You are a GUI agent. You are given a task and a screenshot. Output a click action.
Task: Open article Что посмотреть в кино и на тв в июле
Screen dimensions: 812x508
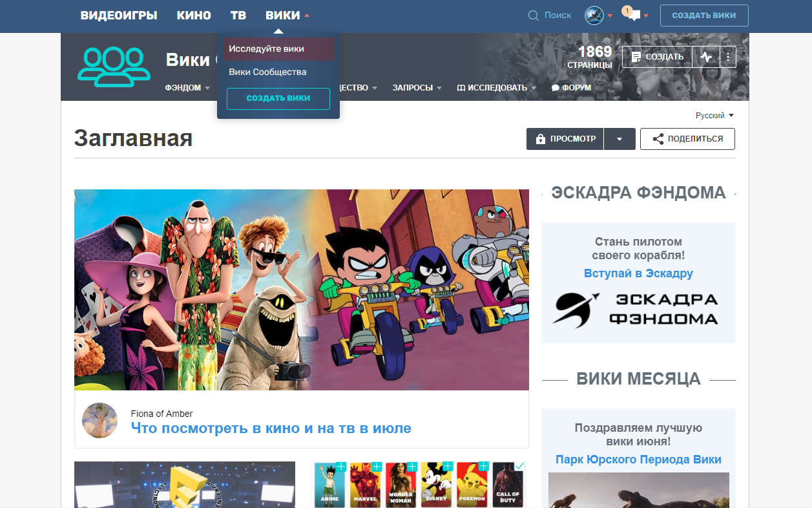[x=271, y=428]
